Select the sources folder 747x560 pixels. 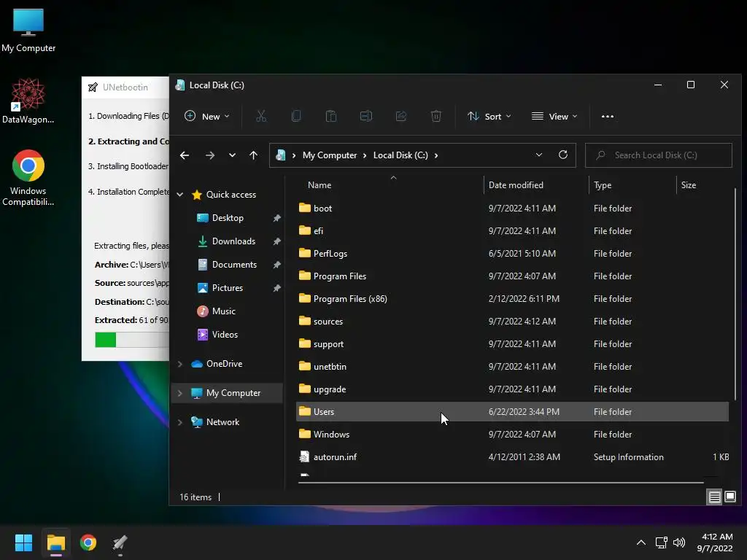(512, 322)
